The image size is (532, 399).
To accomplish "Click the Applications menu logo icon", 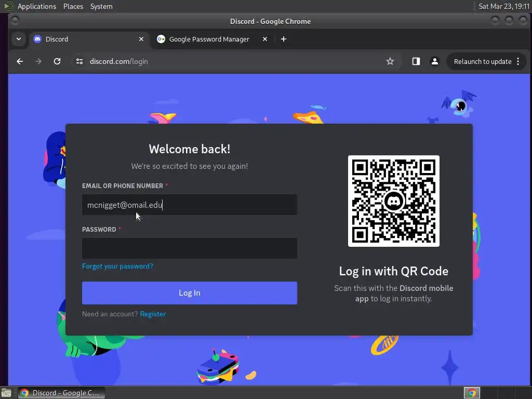I will coord(8,6).
